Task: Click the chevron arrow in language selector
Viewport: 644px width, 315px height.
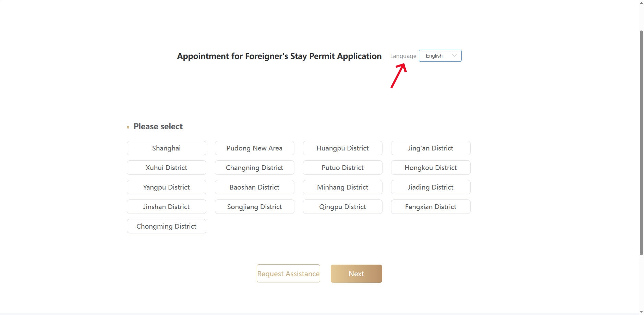Action: point(454,56)
